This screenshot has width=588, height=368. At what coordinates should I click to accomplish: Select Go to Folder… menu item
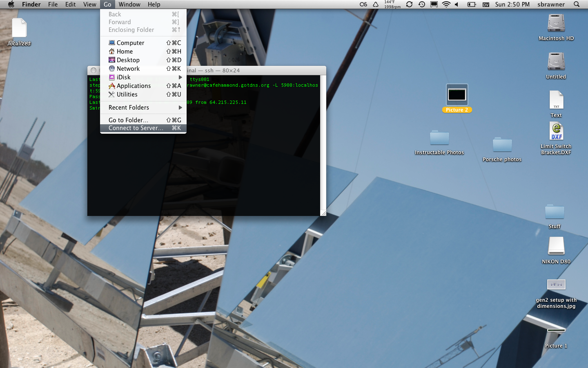click(x=143, y=120)
